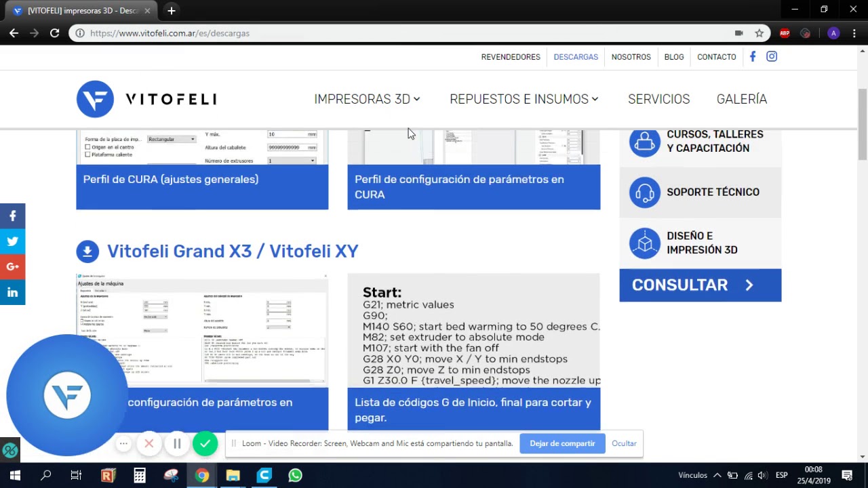The height and width of the screenshot is (488, 868).
Task: Close the current Vitofeli browser tab
Action: pyautogui.click(x=147, y=11)
